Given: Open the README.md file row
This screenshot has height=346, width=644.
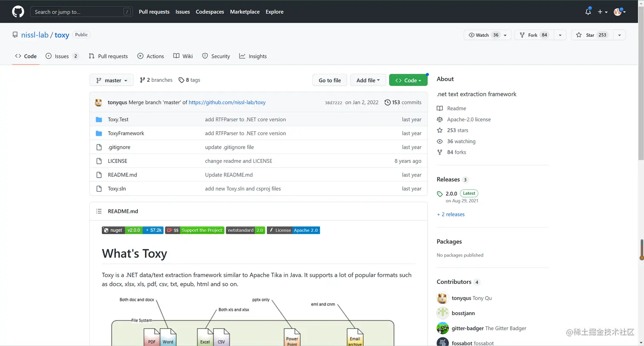Looking at the screenshot, I should [x=259, y=175].
